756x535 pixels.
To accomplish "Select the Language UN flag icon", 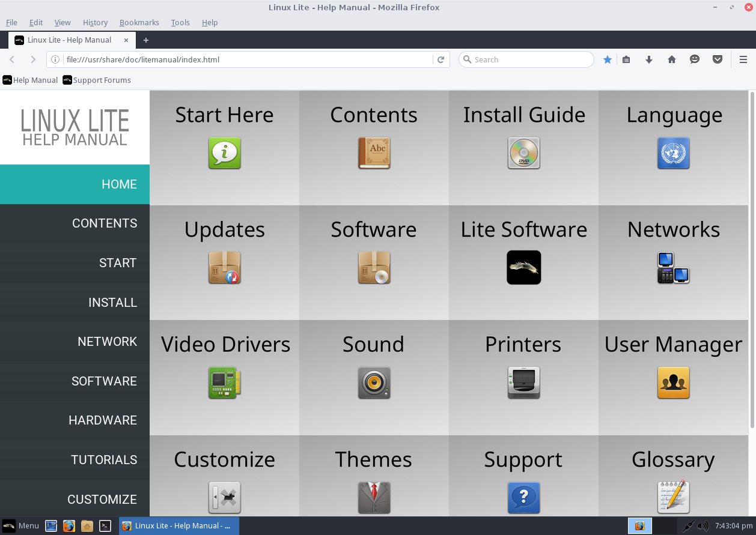I will pos(673,153).
